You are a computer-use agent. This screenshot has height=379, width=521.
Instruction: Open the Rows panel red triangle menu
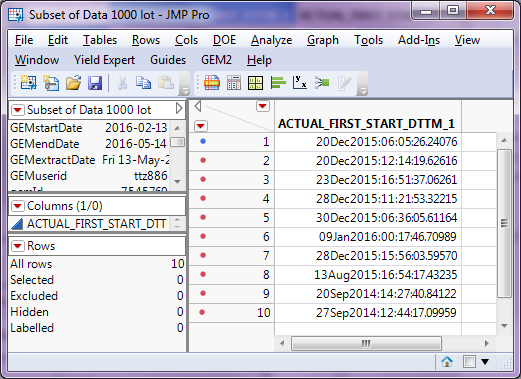[x=18, y=246]
